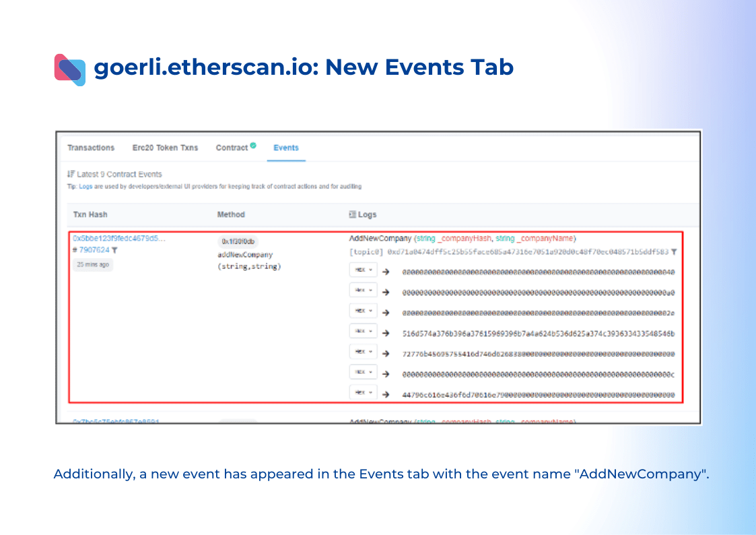
Task: Click the list icon beside Logs header
Action: click(x=351, y=214)
